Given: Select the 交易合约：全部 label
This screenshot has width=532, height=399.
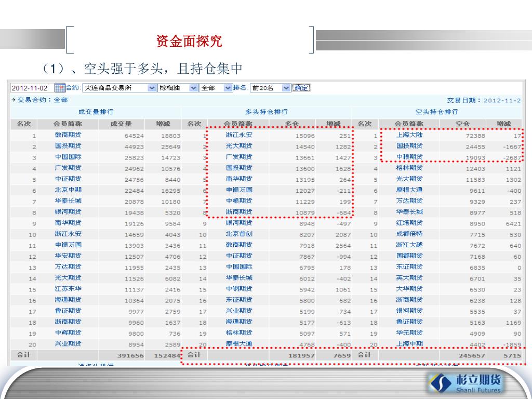Looking at the screenshot, I should [x=43, y=100].
